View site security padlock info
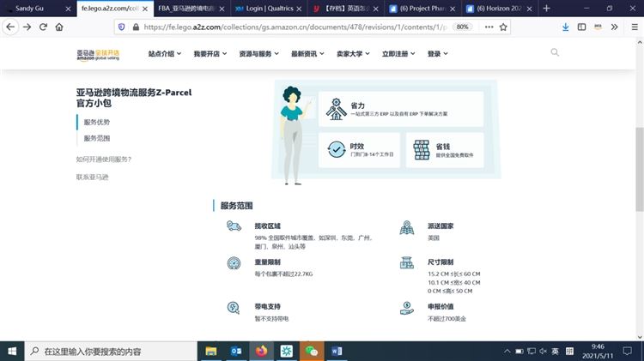This screenshot has width=644, height=361. tap(136, 27)
